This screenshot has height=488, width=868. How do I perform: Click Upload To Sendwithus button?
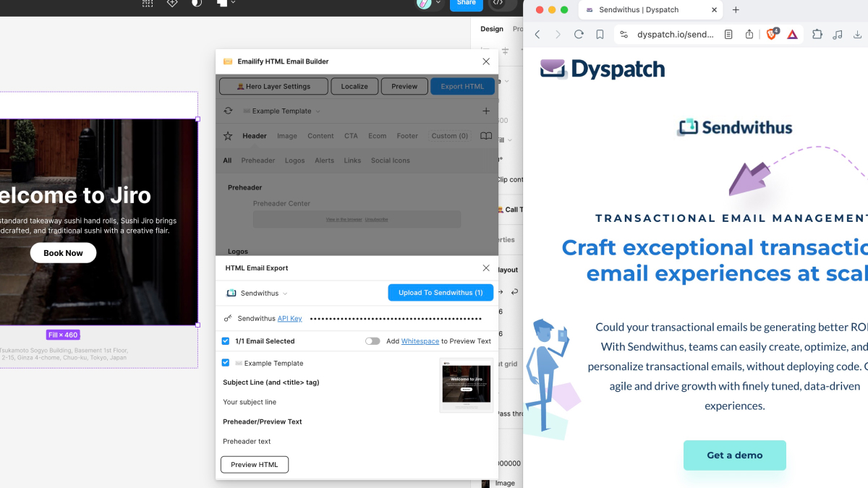coord(441,293)
